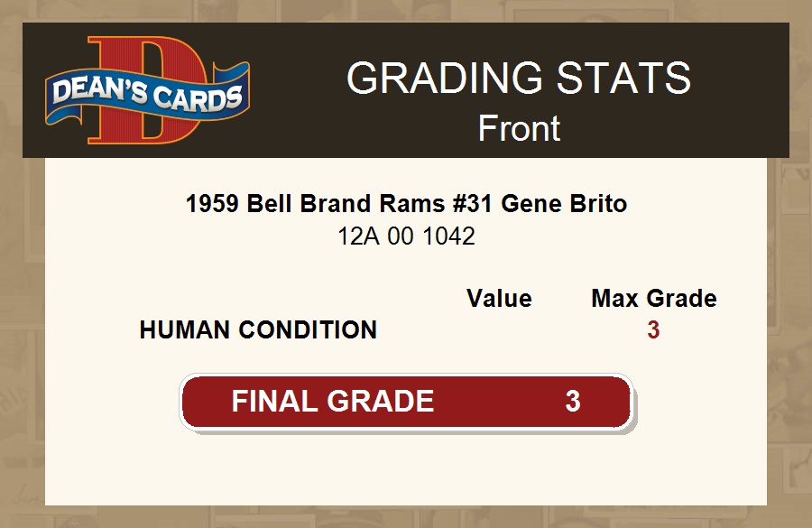Click the Human Condition max grade 3
This screenshot has width=812, height=528.
[x=653, y=330]
